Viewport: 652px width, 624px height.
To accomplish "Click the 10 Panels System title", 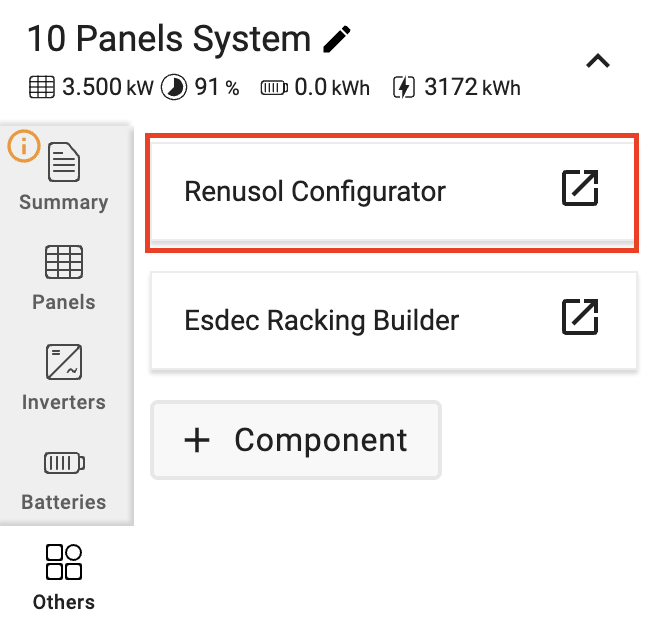I will click(x=169, y=39).
